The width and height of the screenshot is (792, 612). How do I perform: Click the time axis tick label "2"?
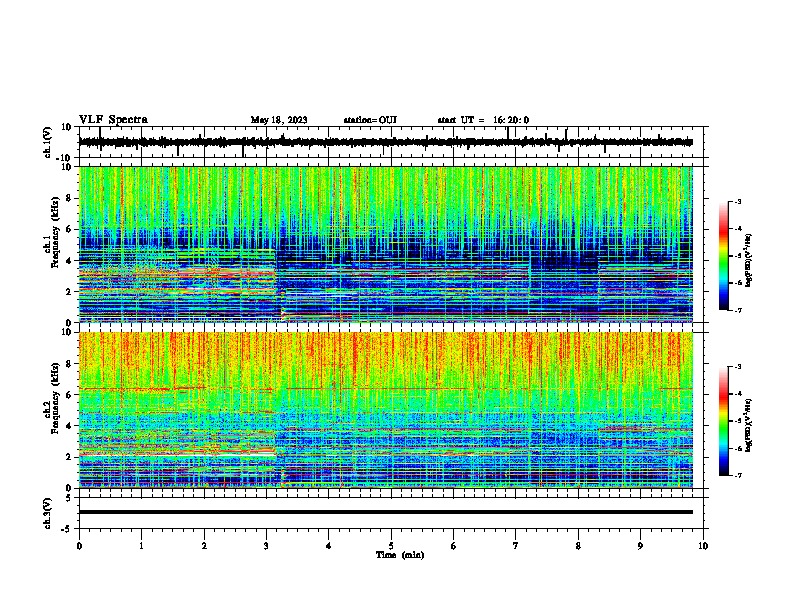click(204, 546)
